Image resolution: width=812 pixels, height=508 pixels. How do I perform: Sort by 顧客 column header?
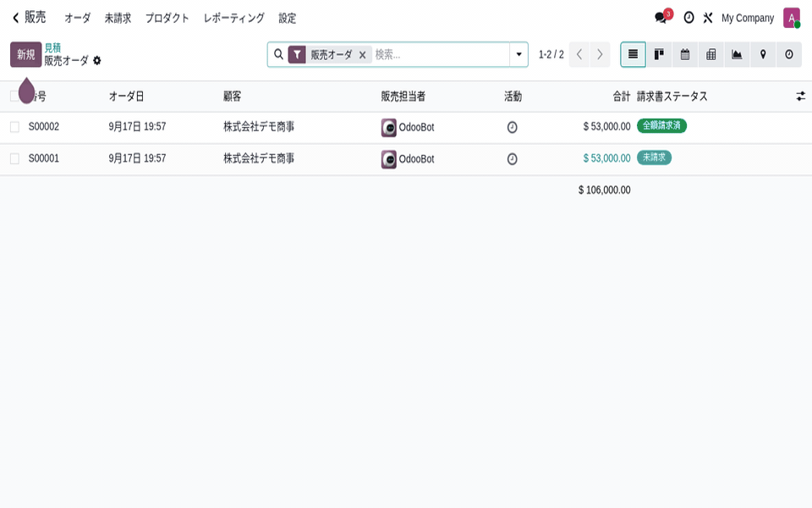(x=233, y=97)
